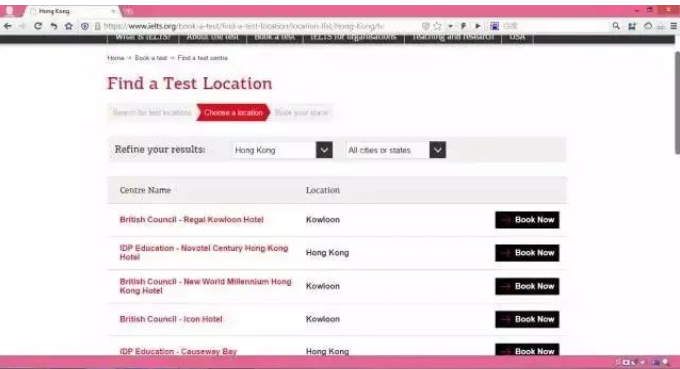Image resolution: width=680 pixels, height=369 pixels.
Task: Open the Hong Kong country dropdown
Action: (282, 150)
